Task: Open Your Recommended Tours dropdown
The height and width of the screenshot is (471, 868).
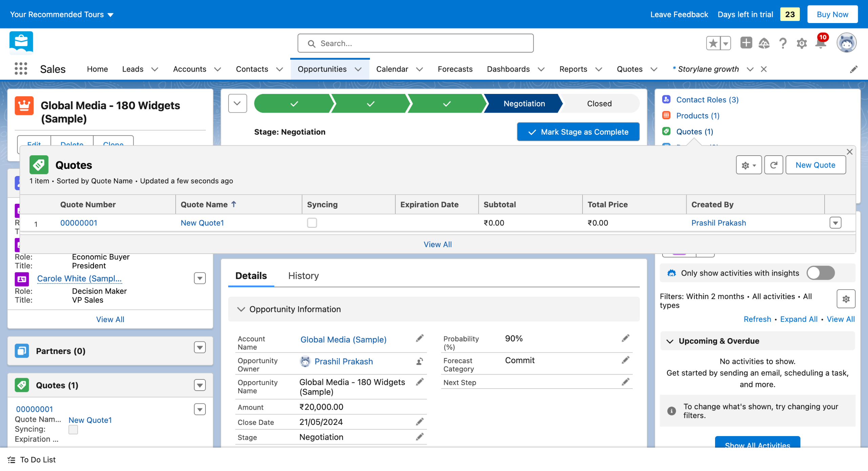Action: click(x=62, y=14)
